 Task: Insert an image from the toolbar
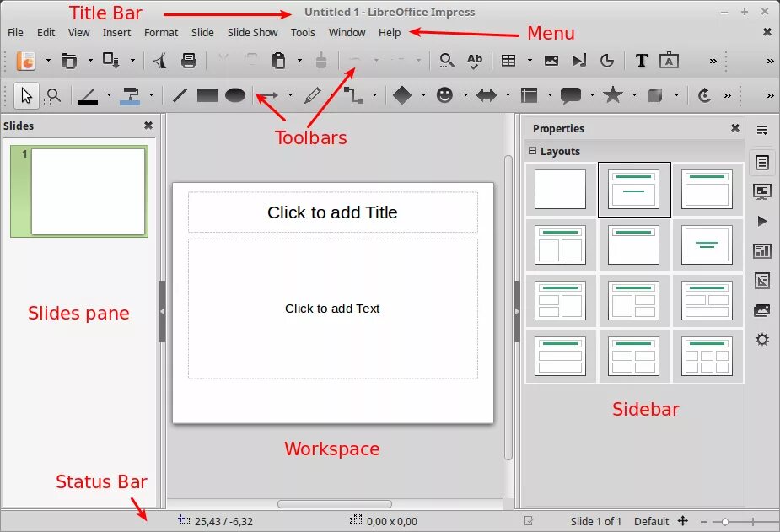click(x=551, y=61)
